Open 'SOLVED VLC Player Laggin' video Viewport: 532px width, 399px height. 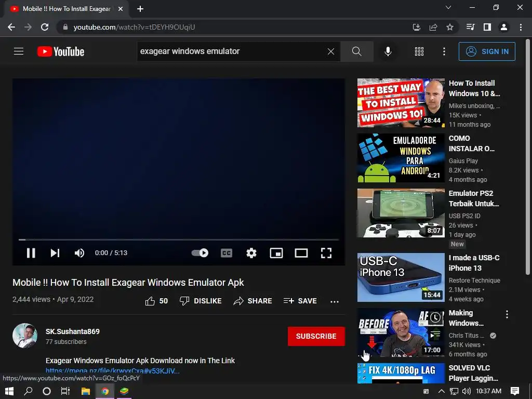474,373
